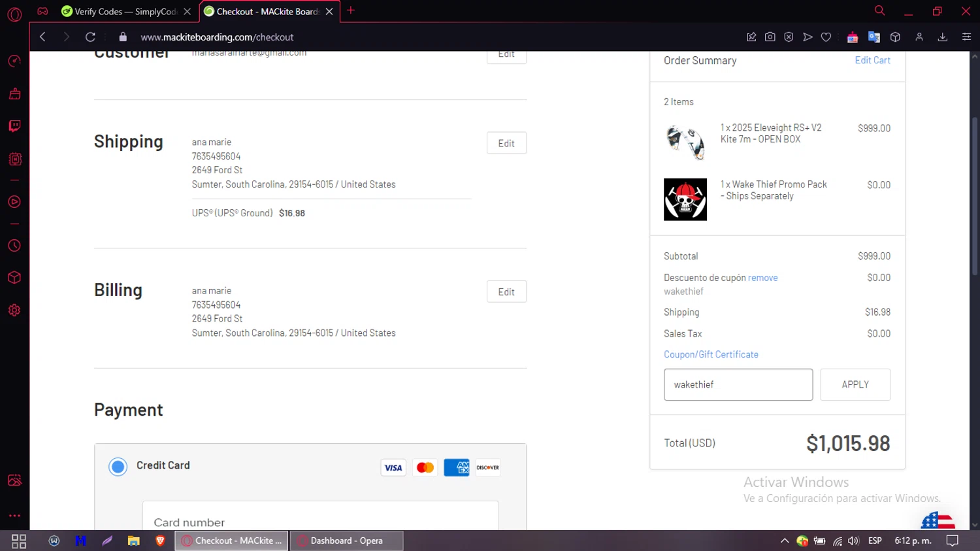The width and height of the screenshot is (980, 551).
Task: Open the Google Translate extension icon
Action: coord(874,37)
